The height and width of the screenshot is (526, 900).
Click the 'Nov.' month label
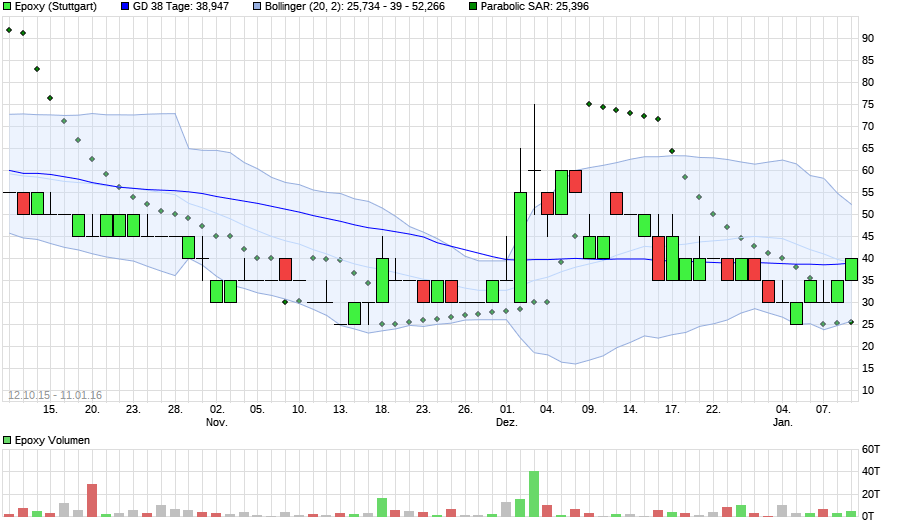[217, 423]
